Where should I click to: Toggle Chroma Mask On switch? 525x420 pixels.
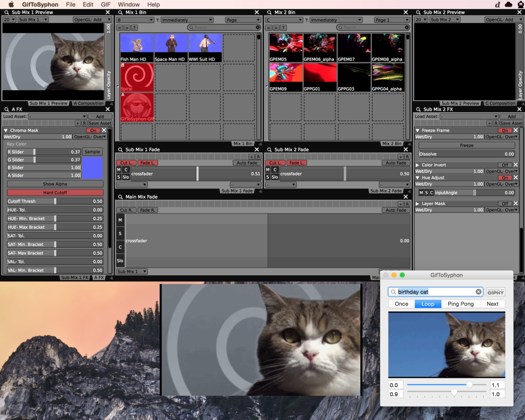click(x=93, y=130)
